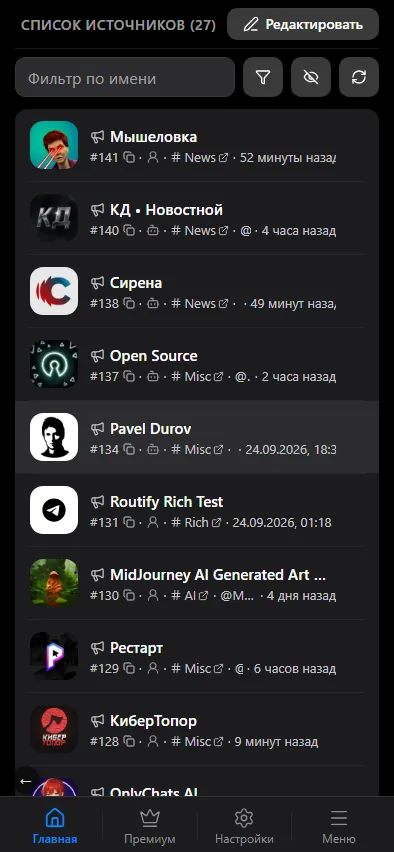394x852 pixels.
Task: Focus the Фильтр по имени field
Action: (x=125, y=77)
